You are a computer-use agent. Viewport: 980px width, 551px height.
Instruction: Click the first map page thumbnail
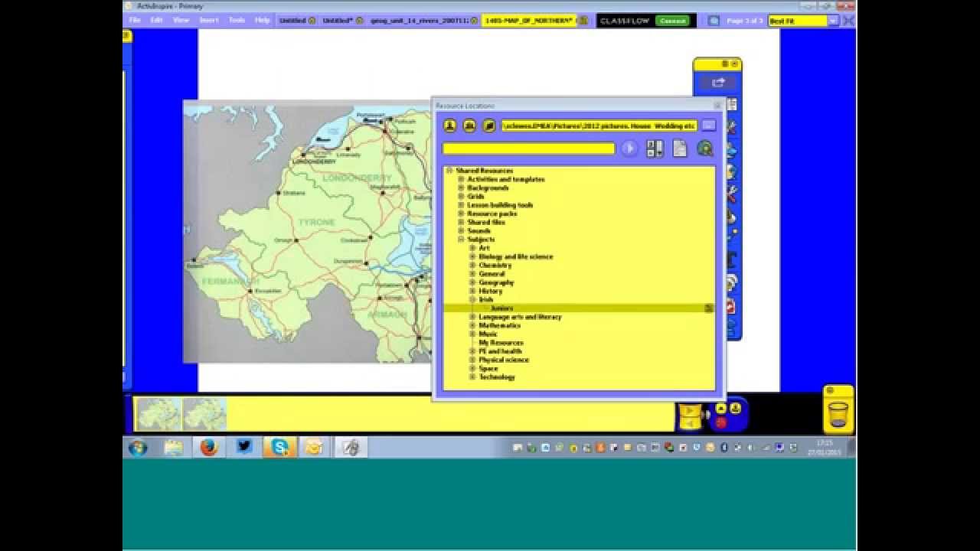point(158,414)
